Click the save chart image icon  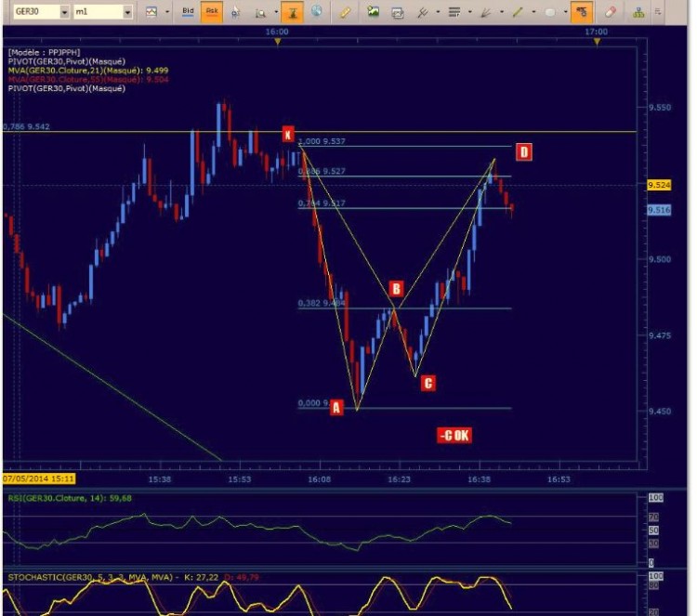[x=373, y=12]
